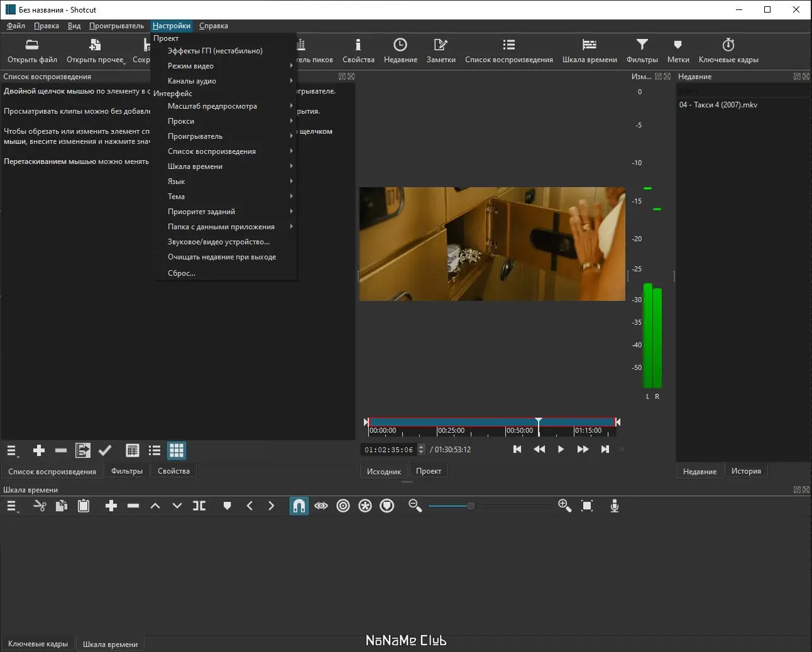Toggle Ripple mode in timeline toolbar

tap(343, 506)
